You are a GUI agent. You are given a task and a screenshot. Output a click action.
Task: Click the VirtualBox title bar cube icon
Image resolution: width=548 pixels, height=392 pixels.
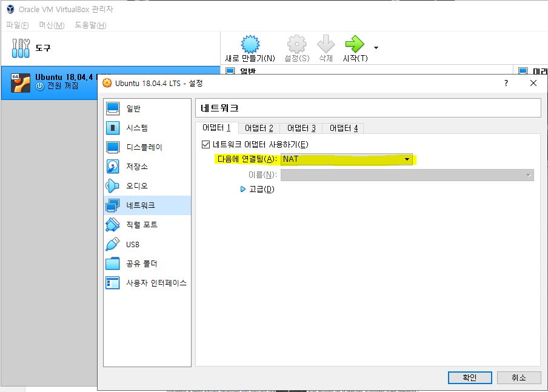[10, 10]
